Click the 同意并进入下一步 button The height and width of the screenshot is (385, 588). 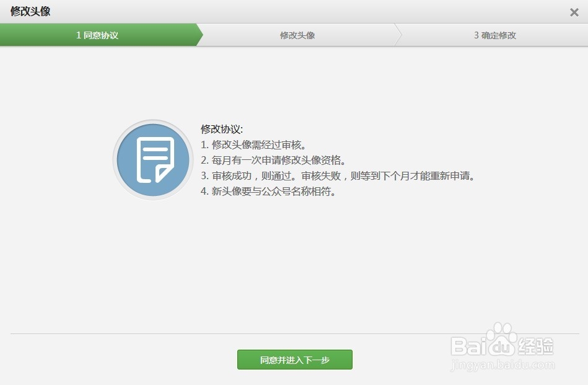295,360
